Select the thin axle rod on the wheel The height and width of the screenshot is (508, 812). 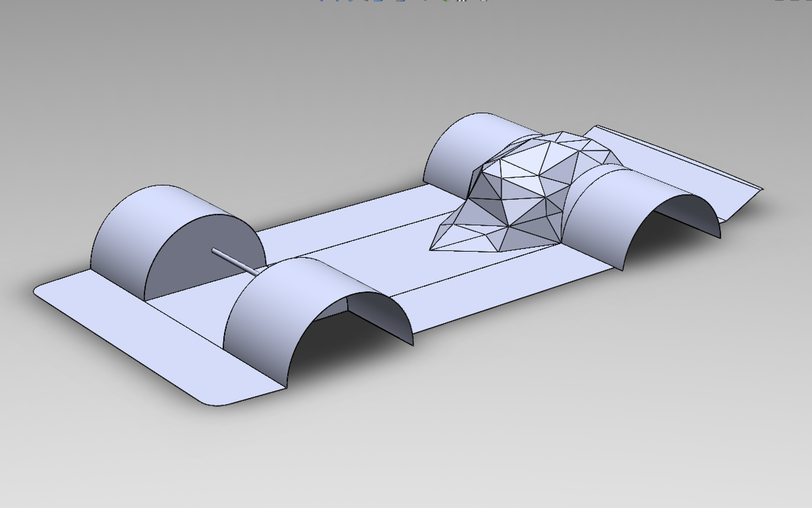235,262
